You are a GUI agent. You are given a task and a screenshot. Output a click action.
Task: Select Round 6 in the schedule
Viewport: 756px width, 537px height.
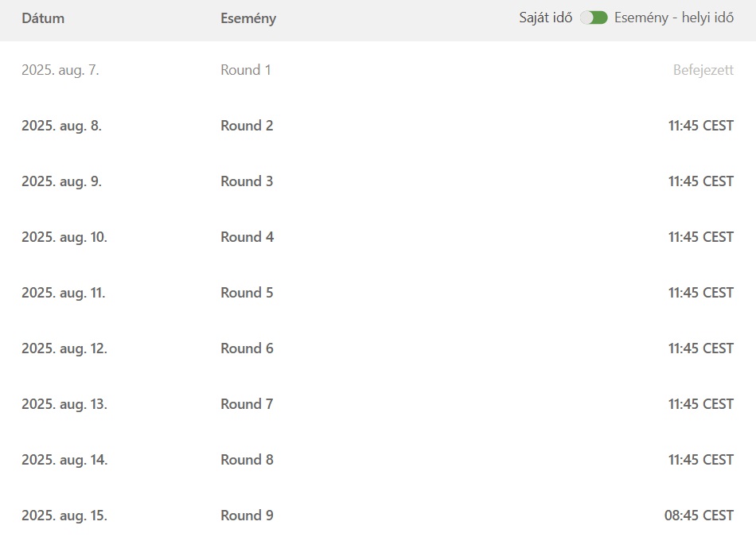click(x=247, y=348)
